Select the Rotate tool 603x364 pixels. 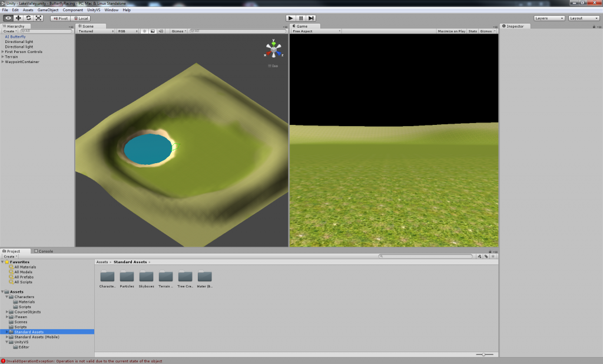28,18
